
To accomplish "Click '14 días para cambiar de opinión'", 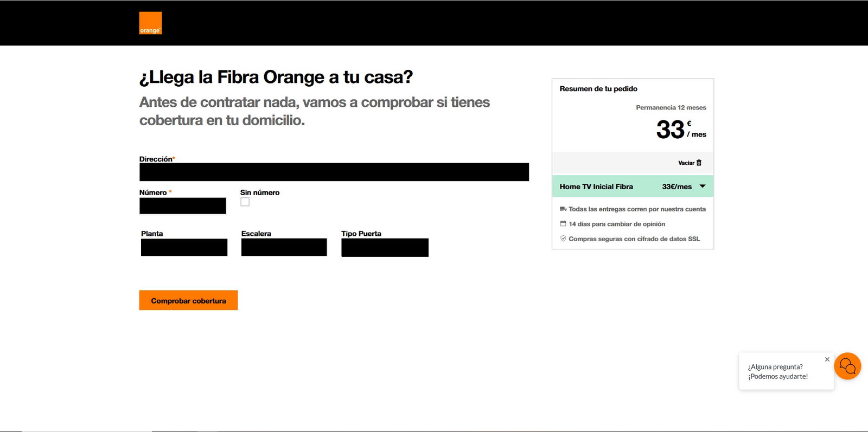I will (x=617, y=224).
